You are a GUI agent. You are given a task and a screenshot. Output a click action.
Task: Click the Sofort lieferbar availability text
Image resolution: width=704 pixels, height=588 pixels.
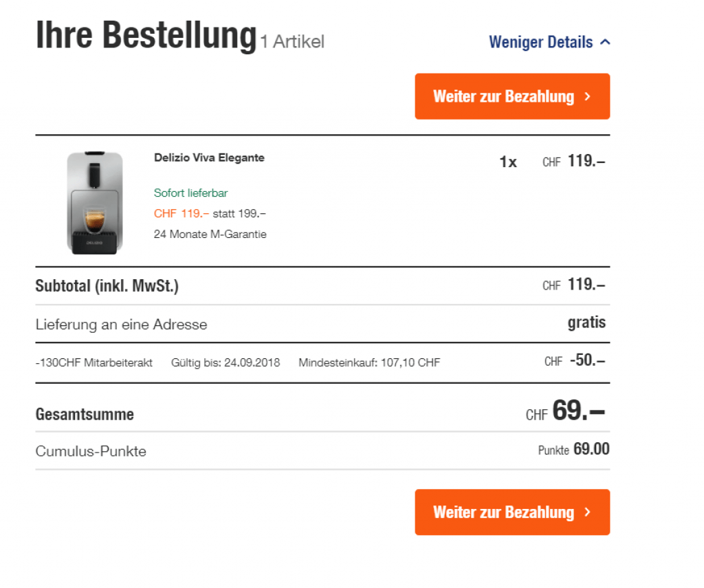tap(190, 193)
